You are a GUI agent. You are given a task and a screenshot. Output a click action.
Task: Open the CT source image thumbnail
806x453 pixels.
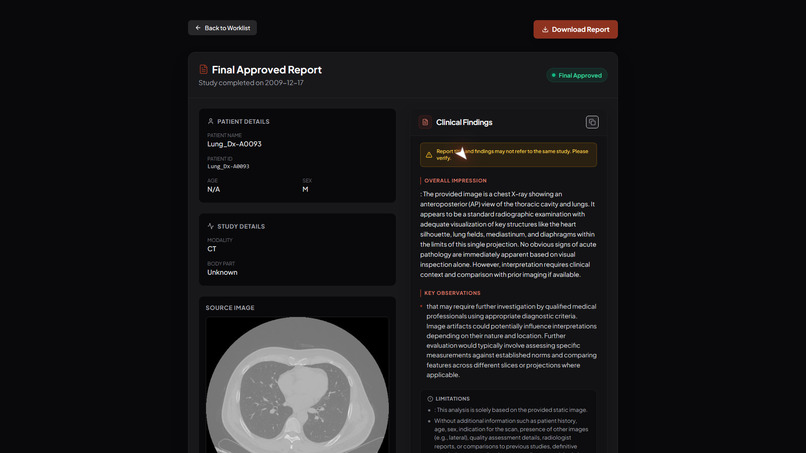[297, 385]
